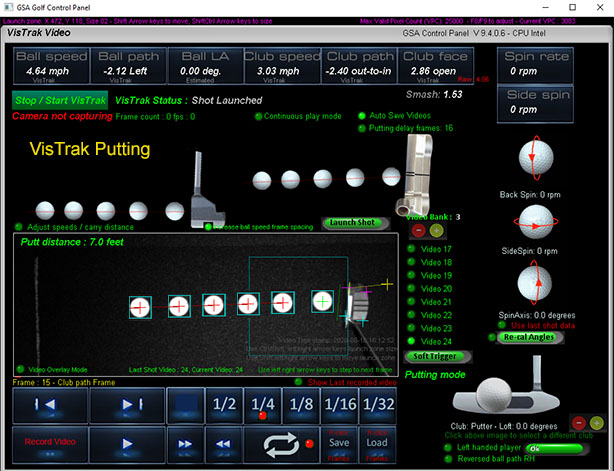This screenshot has height=471, width=614.
Task: Click the Ball speed readout
Action: 51,66
